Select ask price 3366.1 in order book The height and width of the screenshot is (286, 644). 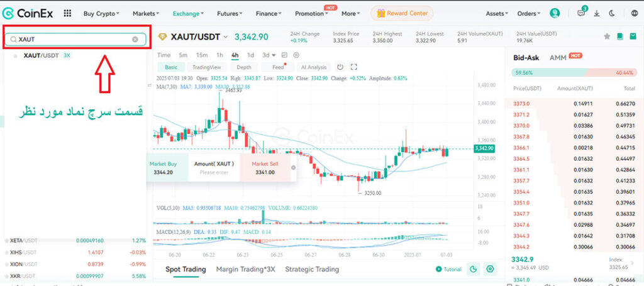point(521,148)
